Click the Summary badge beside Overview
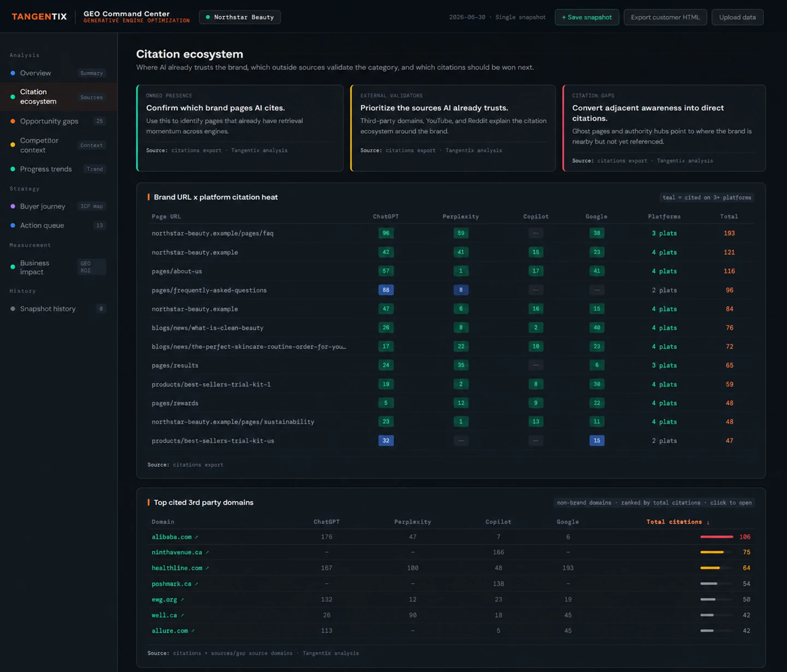The height and width of the screenshot is (672, 787). point(91,73)
